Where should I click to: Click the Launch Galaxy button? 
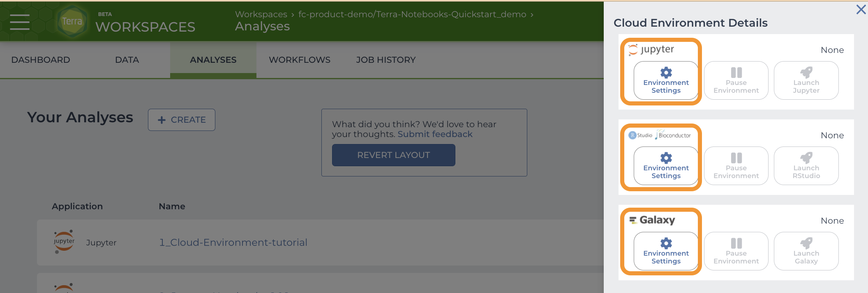click(x=806, y=251)
